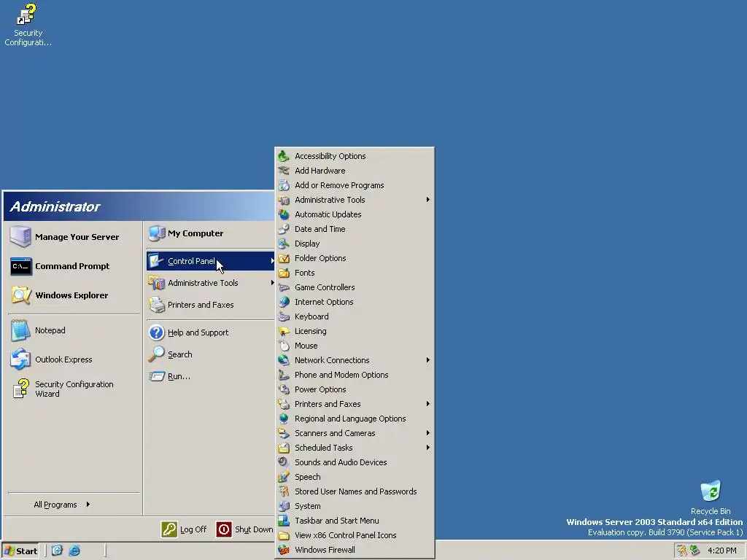Launch Windows Explorer from Start menu
Screen dimensions: 747x560
point(74,295)
